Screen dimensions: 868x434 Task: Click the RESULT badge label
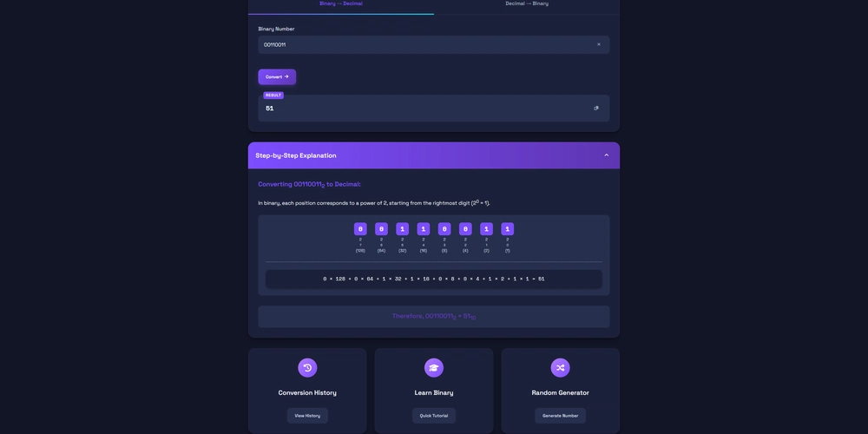coord(273,95)
